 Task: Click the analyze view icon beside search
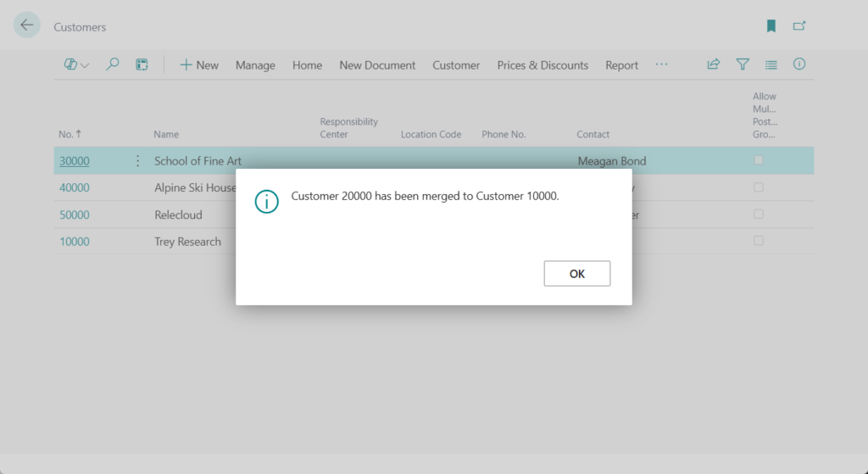click(142, 64)
